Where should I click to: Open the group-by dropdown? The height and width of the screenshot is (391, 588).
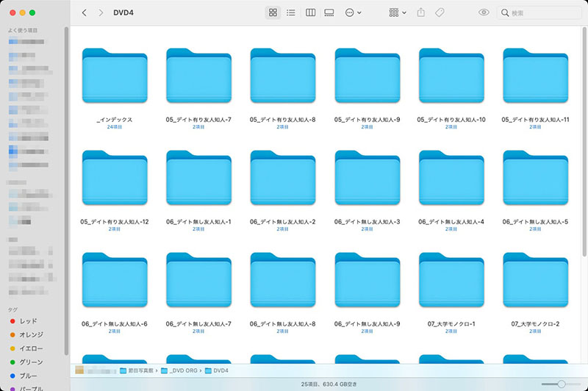click(x=398, y=12)
